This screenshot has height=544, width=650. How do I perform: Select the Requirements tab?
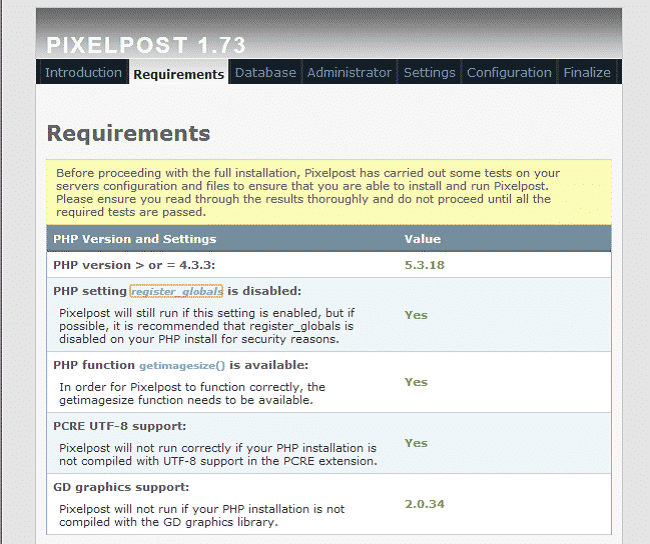coord(178,74)
